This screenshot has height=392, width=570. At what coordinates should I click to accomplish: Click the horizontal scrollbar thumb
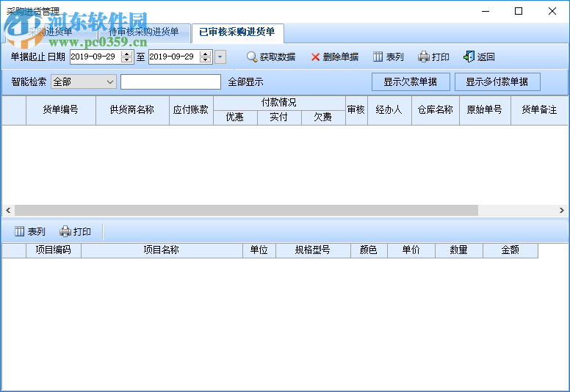click(246, 210)
